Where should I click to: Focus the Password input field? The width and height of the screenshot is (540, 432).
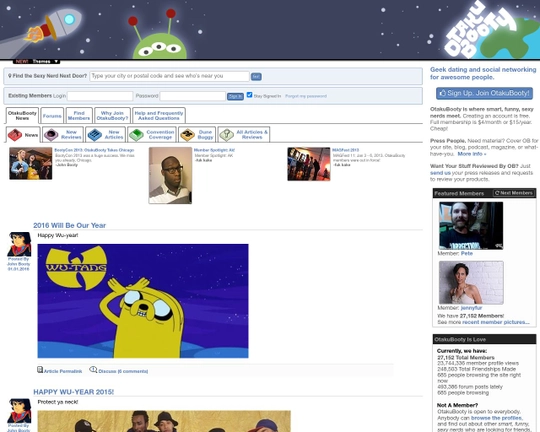193,96
